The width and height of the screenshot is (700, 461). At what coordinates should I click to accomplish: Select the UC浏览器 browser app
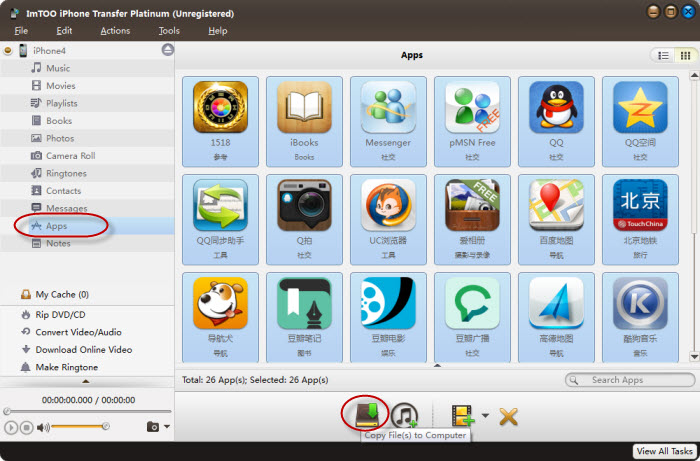point(388,220)
